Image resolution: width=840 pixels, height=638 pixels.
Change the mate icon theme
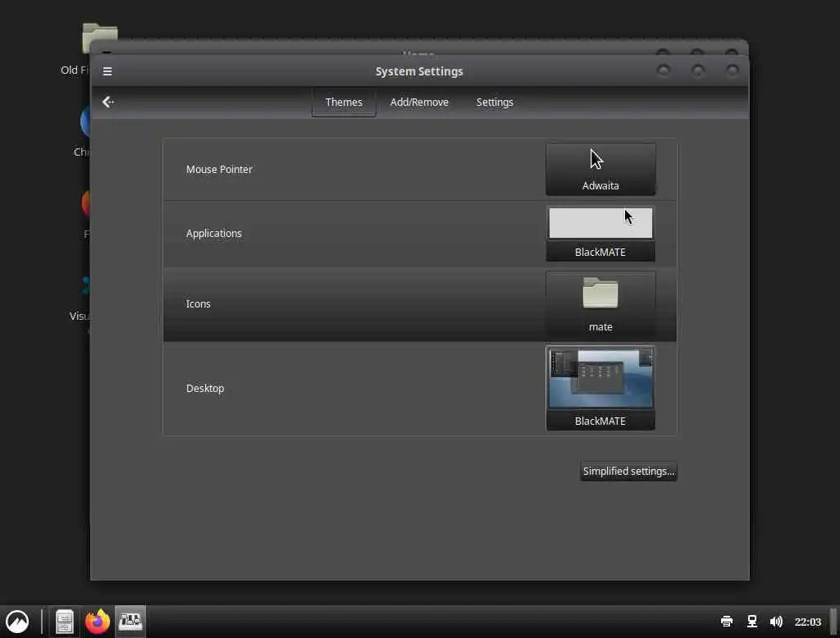tap(600, 305)
